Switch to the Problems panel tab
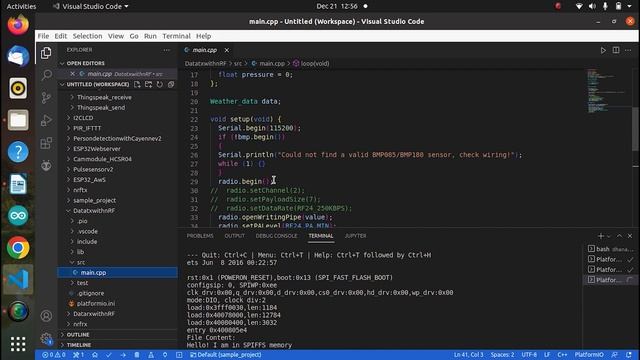 point(200,236)
